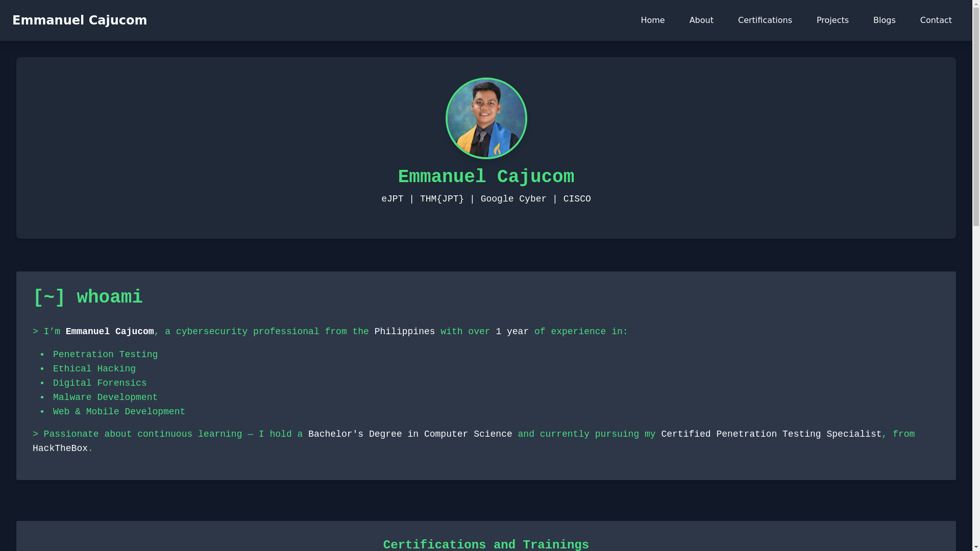980x551 pixels.
Task: Click the eJPT | THM{JPT} tagline
Action: [486, 199]
